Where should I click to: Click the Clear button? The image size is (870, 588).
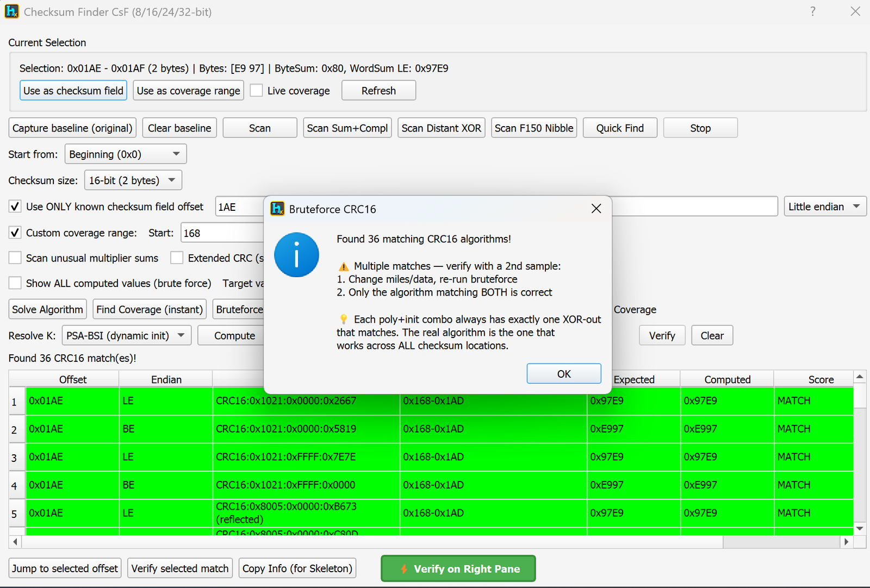click(x=712, y=336)
